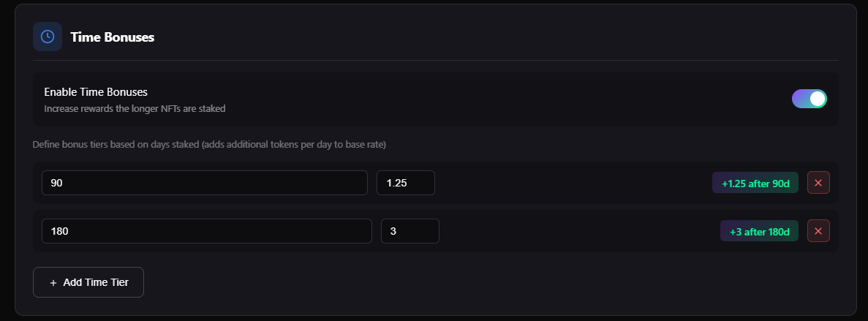Click the "Define bonus tiers" helper text
The image size is (868, 321).
(209, 145)
